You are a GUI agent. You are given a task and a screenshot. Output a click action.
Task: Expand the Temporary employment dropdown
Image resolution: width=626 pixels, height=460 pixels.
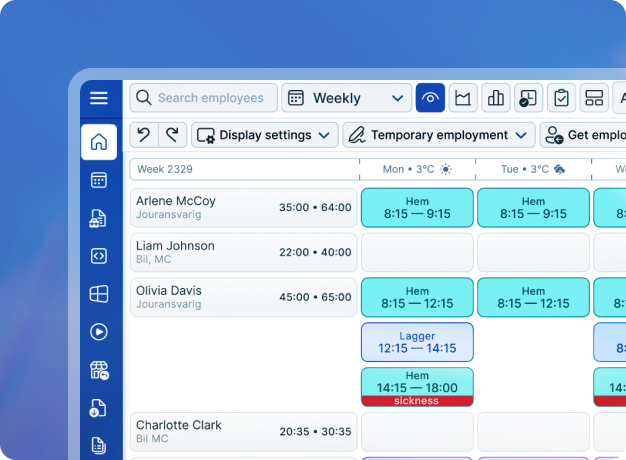[x=438, y=135]
